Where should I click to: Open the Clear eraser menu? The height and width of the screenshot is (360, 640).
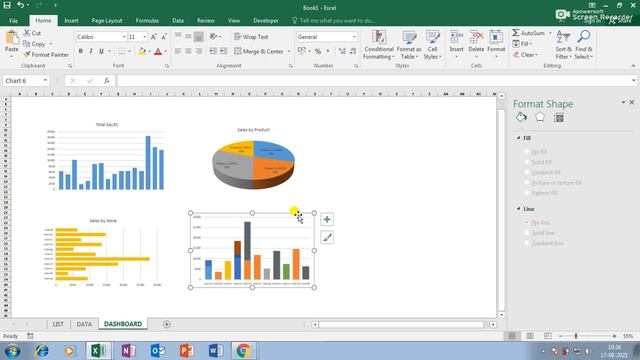click(x=525, y=54)
